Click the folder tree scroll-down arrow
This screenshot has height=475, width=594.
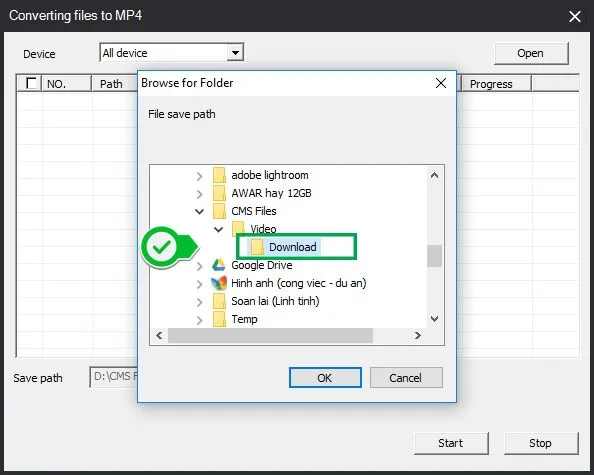435,319
